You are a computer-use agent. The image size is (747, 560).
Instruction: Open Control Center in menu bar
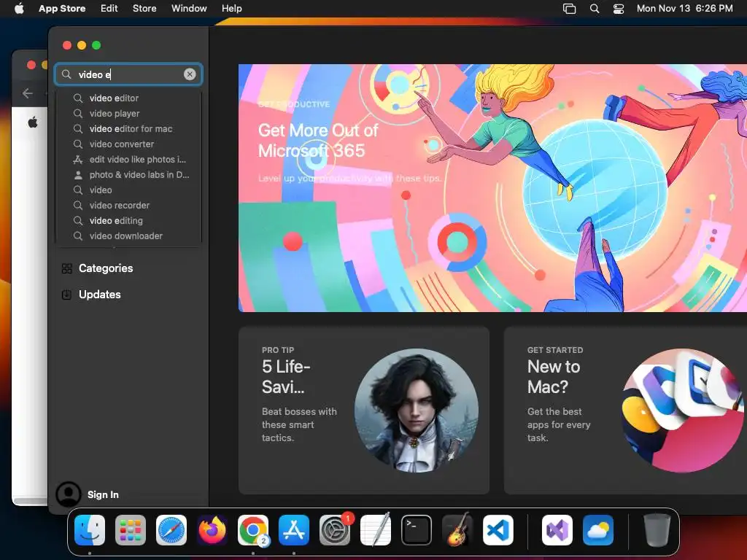tap(619, 9)
